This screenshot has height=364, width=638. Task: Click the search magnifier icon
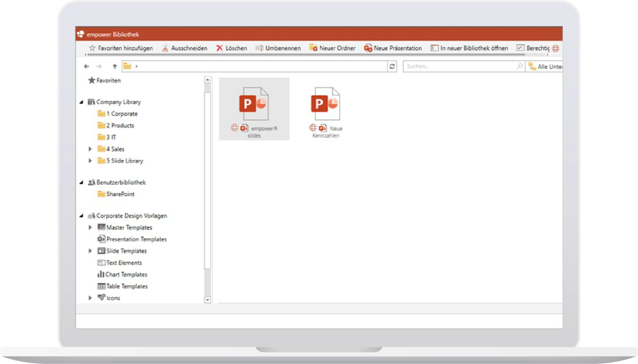click(x=520, y=66)
